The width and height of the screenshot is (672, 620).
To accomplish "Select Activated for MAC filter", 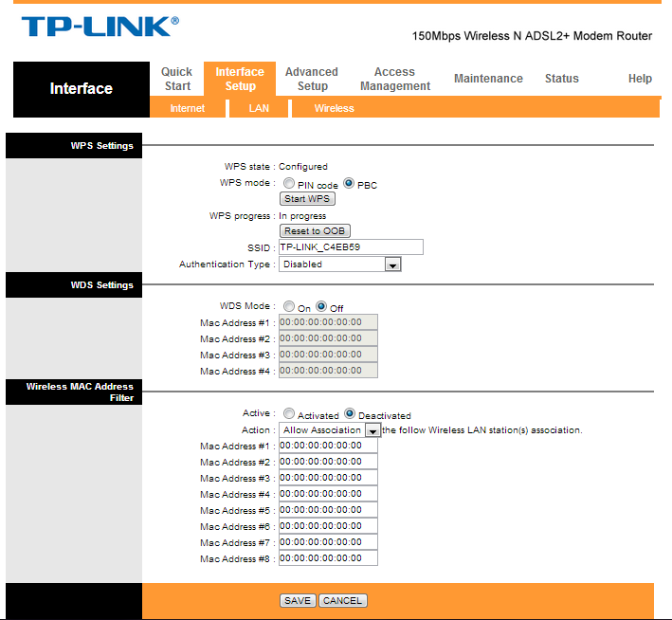I will click(x=289, y=413).
